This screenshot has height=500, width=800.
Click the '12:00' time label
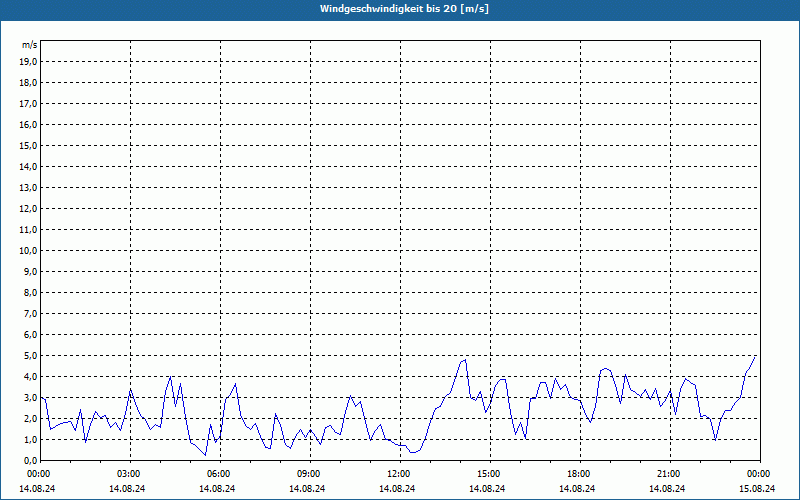(398, 474)
